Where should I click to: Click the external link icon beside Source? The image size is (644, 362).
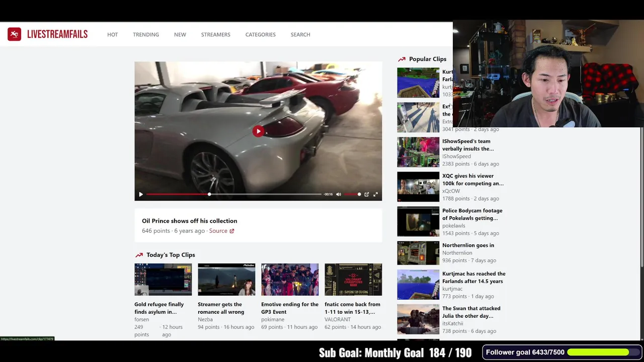[x=231, y=231]
